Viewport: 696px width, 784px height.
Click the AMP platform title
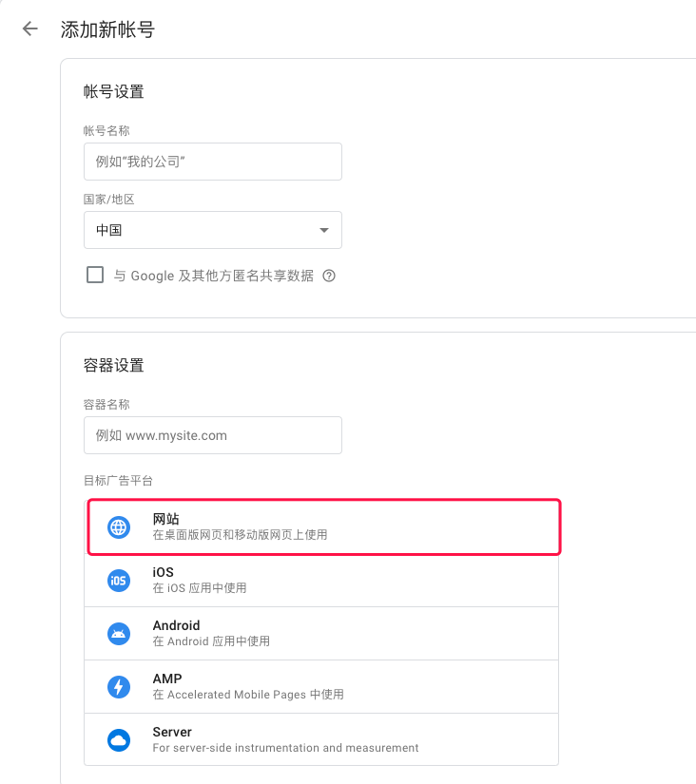tap(167, 679)
